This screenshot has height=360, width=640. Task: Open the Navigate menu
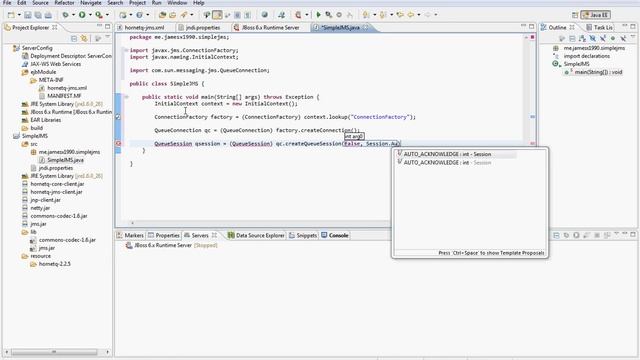click(x=91, y=3)
